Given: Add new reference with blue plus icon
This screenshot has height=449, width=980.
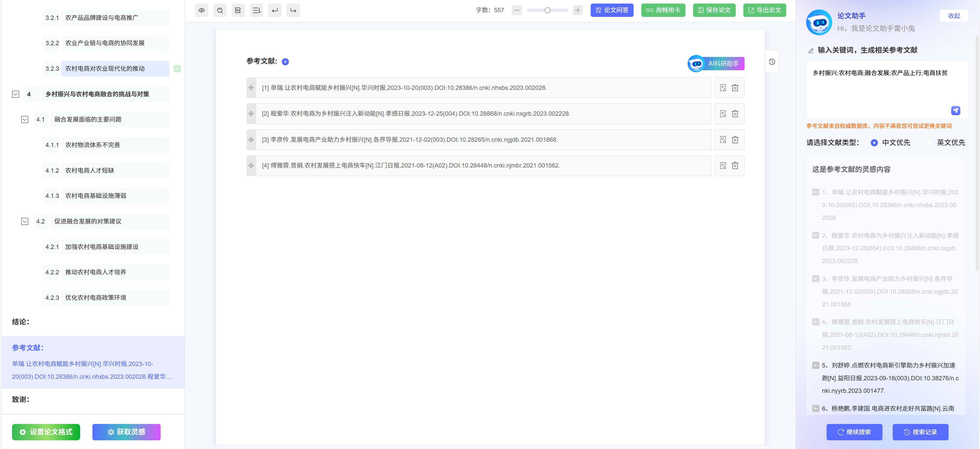Looking at the screenshot, I should pos(285,62).
